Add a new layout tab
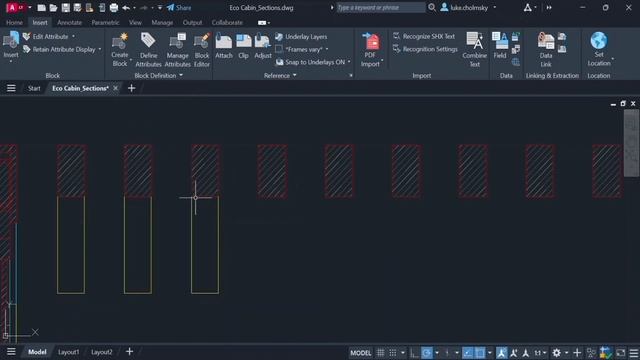640x360 pixels. (129, 351)
